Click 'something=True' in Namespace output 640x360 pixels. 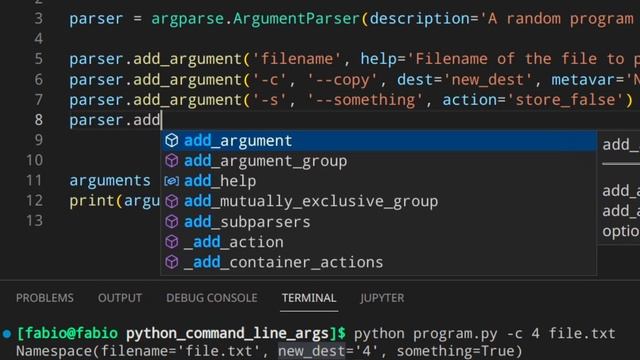[x=455, y=351]
